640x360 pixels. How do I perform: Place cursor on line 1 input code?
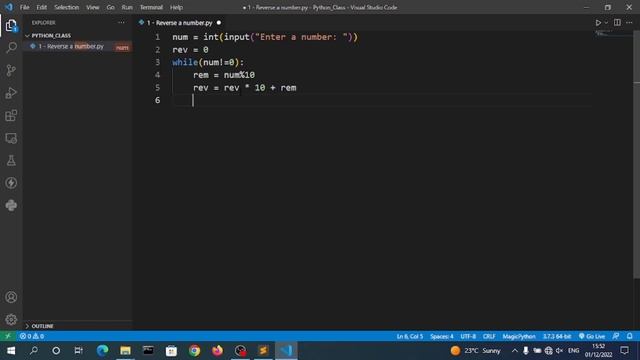coord(265,37)
